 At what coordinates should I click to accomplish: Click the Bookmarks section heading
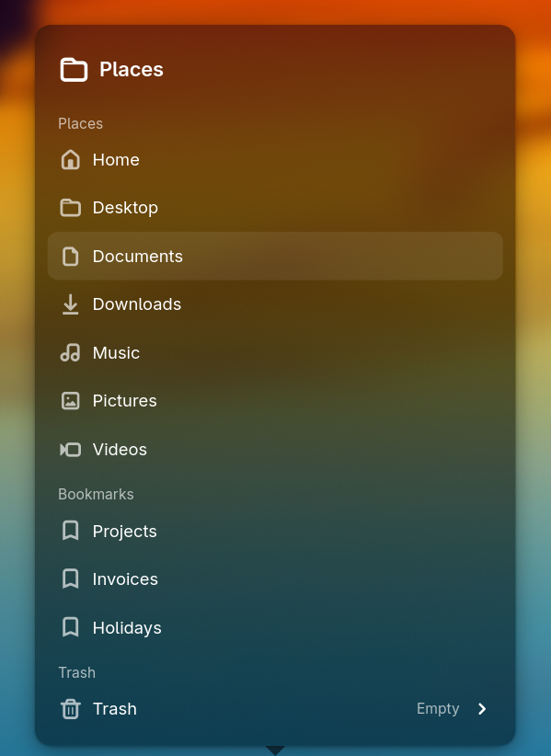tap(96, 494)
